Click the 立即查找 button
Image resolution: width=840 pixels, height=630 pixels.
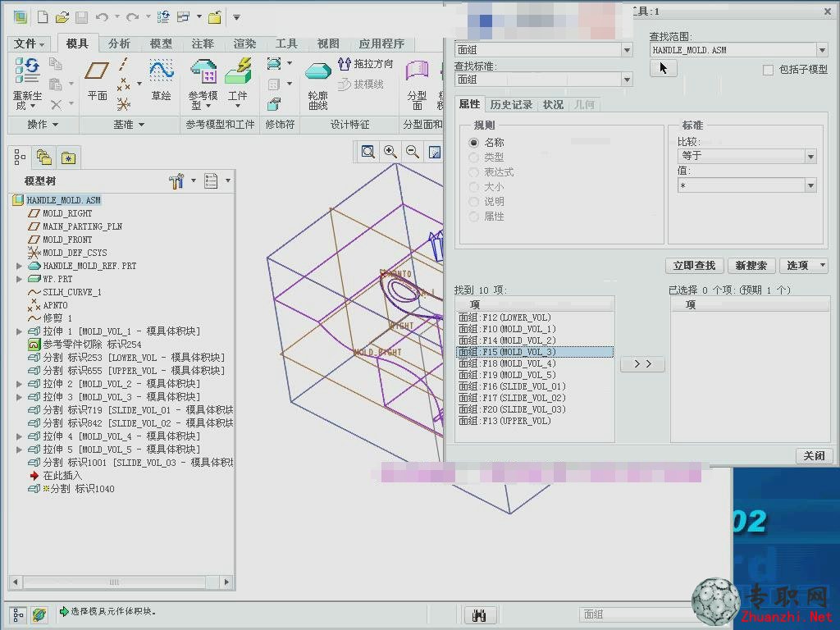click(694, 265)
